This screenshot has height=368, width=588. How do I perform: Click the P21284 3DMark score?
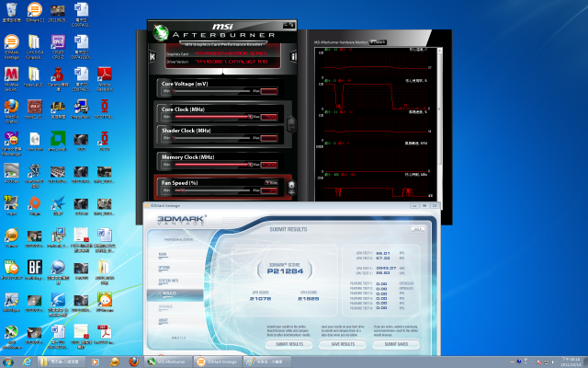[x=285, y=271]
